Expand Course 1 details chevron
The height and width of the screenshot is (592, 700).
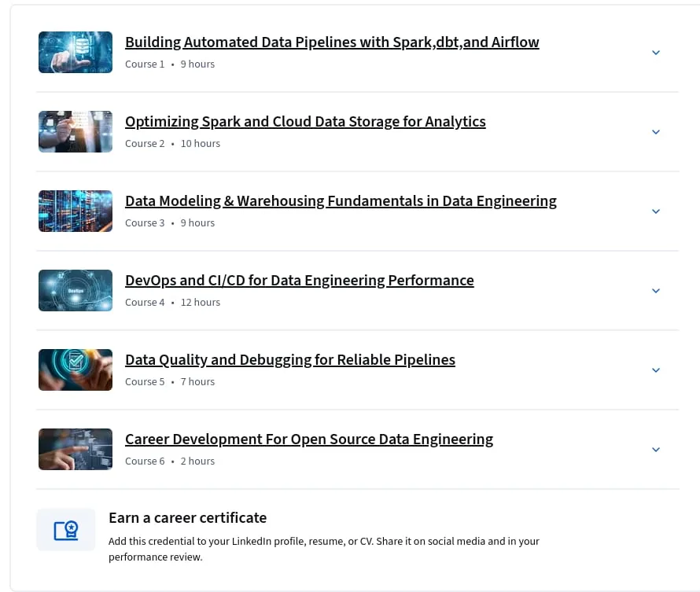(655, 53)
